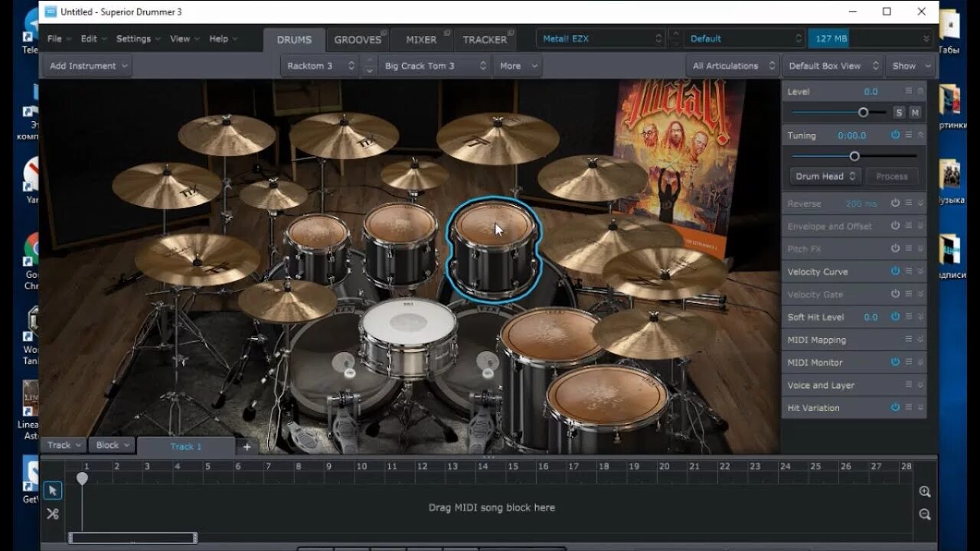Detach the Mixer tab into a separate window
Viewport: 980px width, 551px height.
(x=446, y=33)
